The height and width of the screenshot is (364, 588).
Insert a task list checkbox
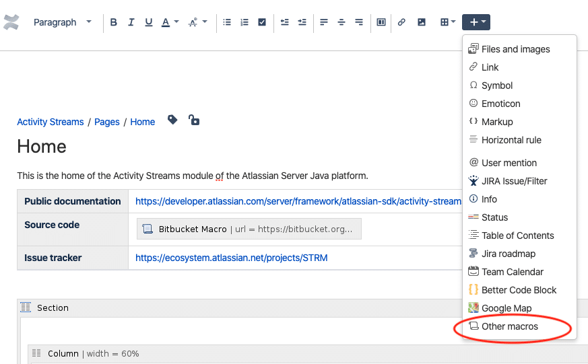point(262,22)
